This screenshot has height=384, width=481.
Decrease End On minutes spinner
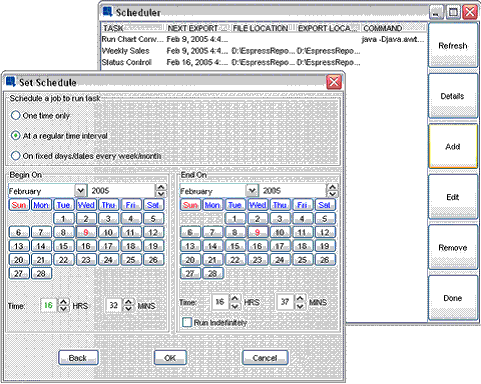300,305
